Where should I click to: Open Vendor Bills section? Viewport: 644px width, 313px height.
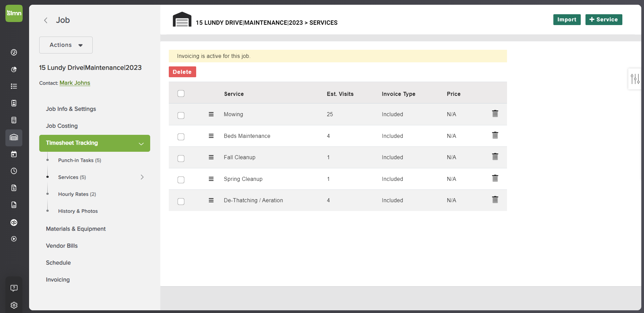(x=62, y=246)
